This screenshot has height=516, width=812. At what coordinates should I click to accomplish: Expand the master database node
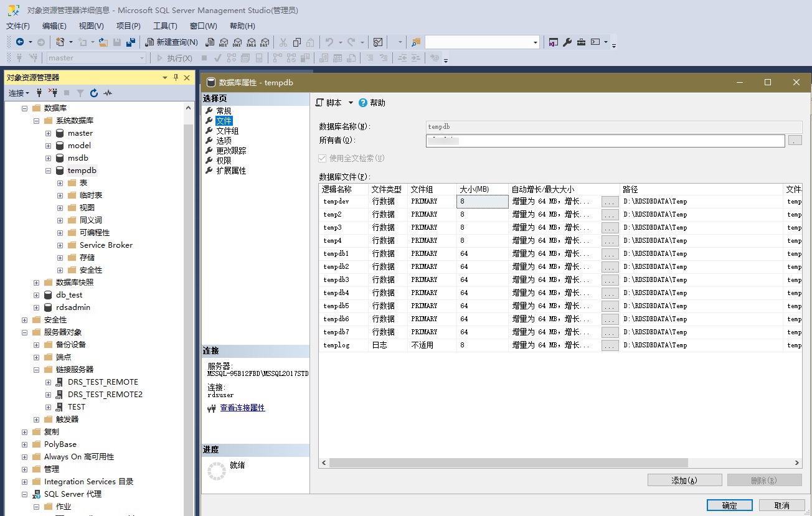click(49, 133)
